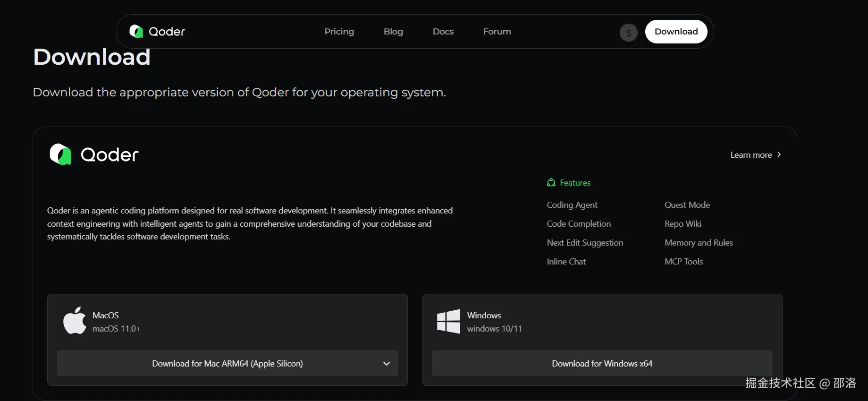Open the Quest Mode feature link
The image size is (868, 401).
(x=687, y=205)
